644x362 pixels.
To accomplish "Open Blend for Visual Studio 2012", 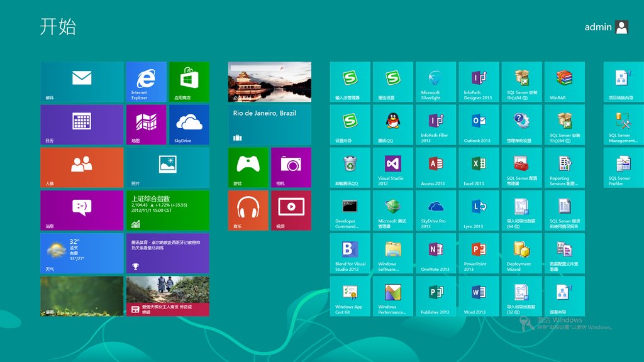I will pyautogui.click(x=350, y=253).
